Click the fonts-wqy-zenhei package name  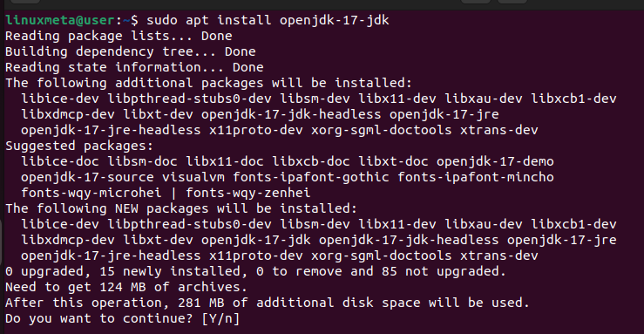[x=248, y=193]
